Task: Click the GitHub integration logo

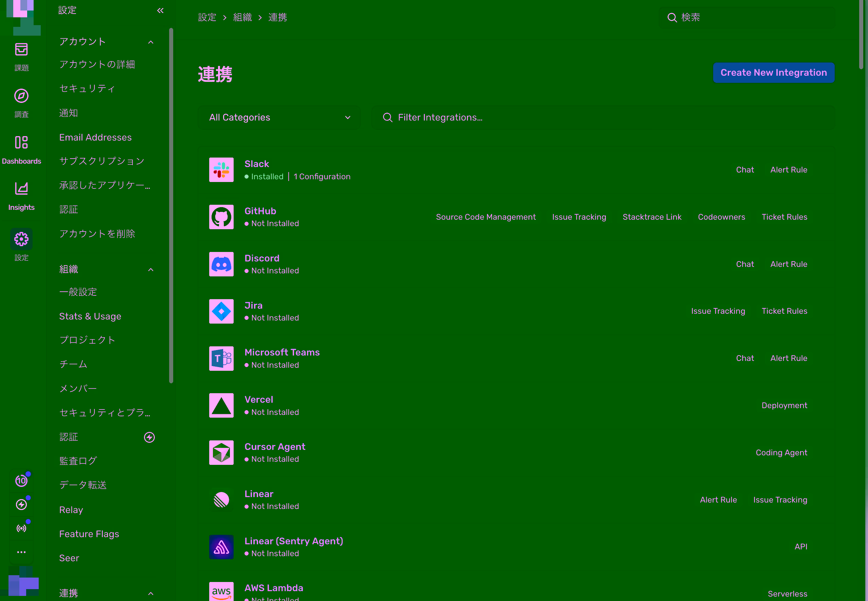Action: click(221, 217)
